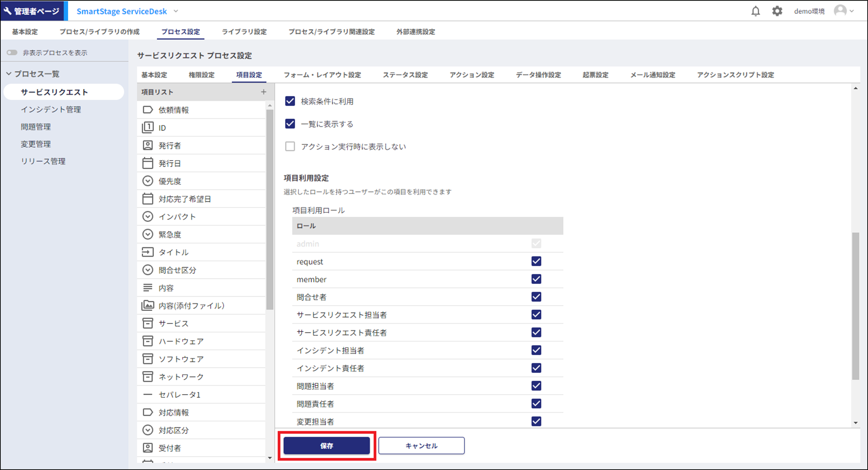Image resolution: width=868 pixels, height=470 pixels.
Task: Open the ライブラリ設定 menu tab
Action: (x=244, y=32)
